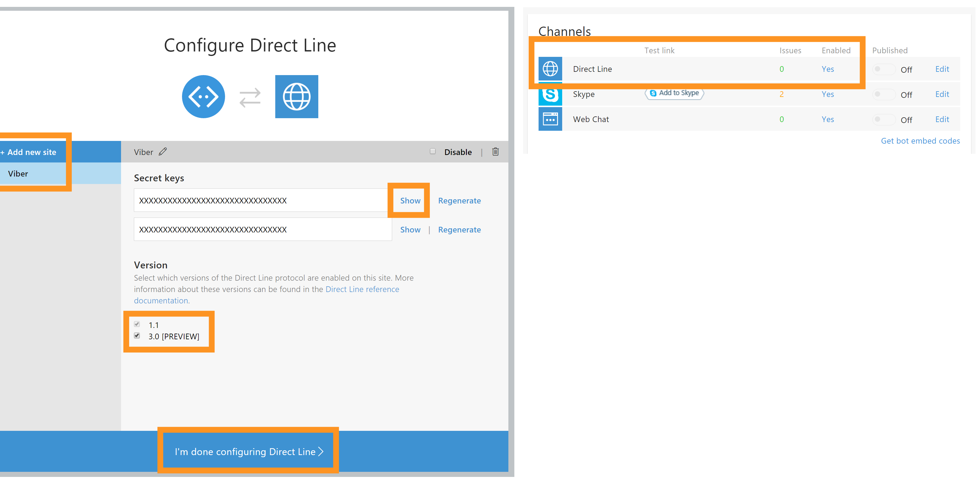
Task: Click the Direct Line globe icon in Channels
Action: pos(550,69)
